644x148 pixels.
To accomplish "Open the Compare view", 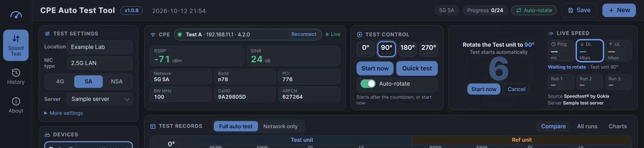I will [553, 127].
